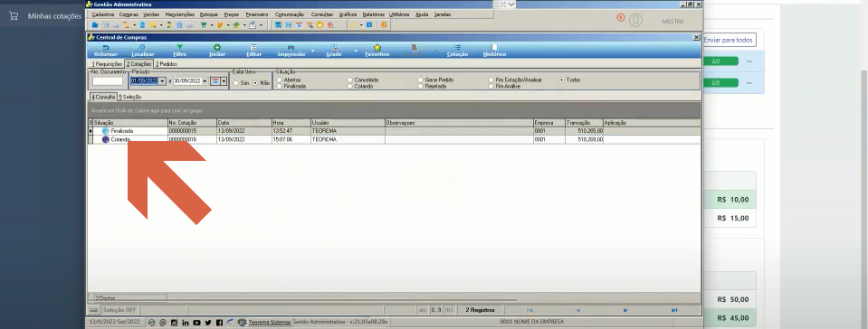The image size is (868, 329).
Task: Open the Financeiro menu
Action: (x=257, y=14)
